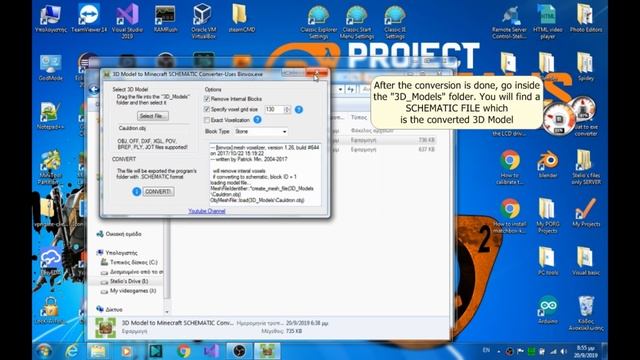Open Visual Studio 2019 desktop icon

tap(127, 20)
